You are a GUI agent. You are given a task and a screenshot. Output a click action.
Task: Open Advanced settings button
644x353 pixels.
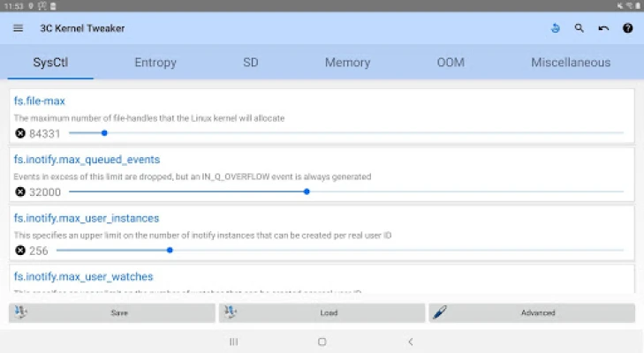pos(532,313)
